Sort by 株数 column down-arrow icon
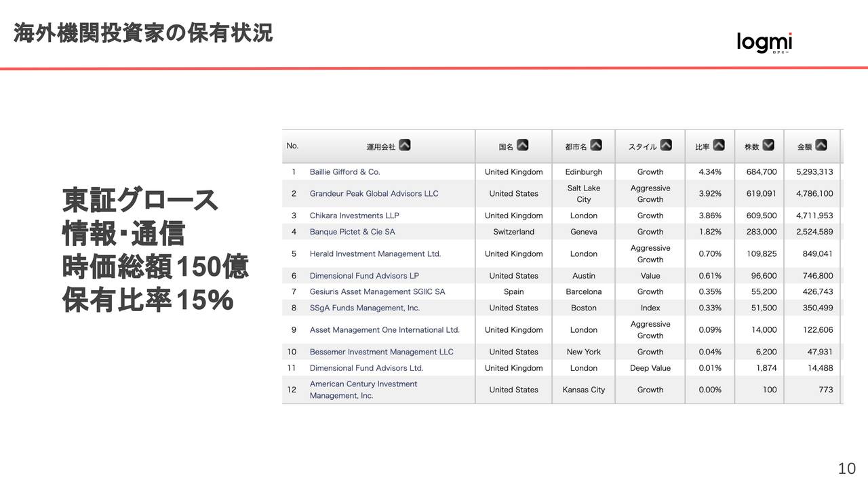 [x=768, y=145]
